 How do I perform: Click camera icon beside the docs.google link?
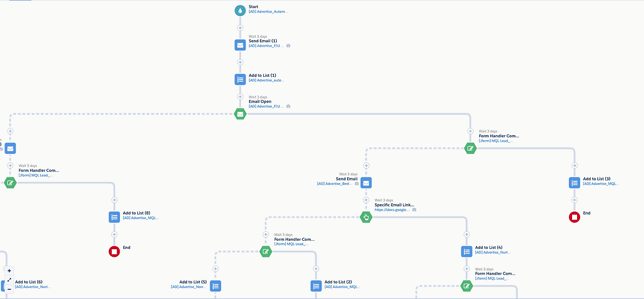[414, 210]
